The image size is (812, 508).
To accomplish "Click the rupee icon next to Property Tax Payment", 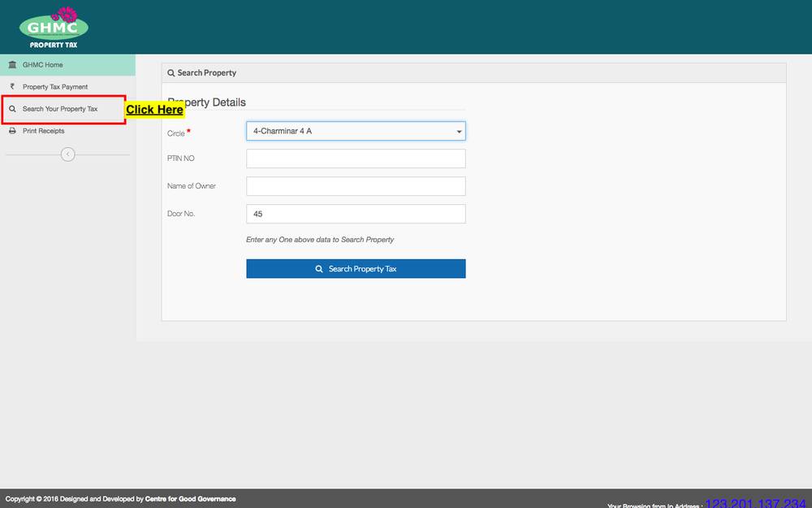I will pyautogui.click(x=13, y=86).
